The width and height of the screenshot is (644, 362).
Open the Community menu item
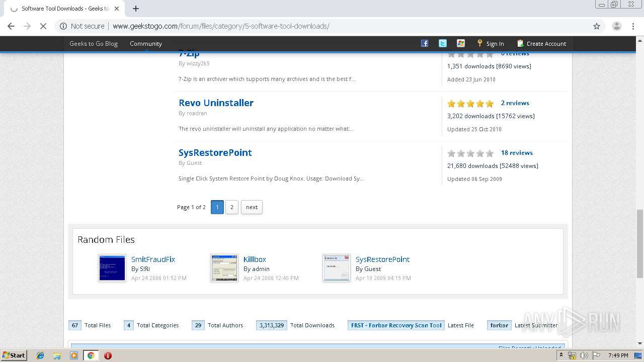pyautogui.click(x=146, y=44)
